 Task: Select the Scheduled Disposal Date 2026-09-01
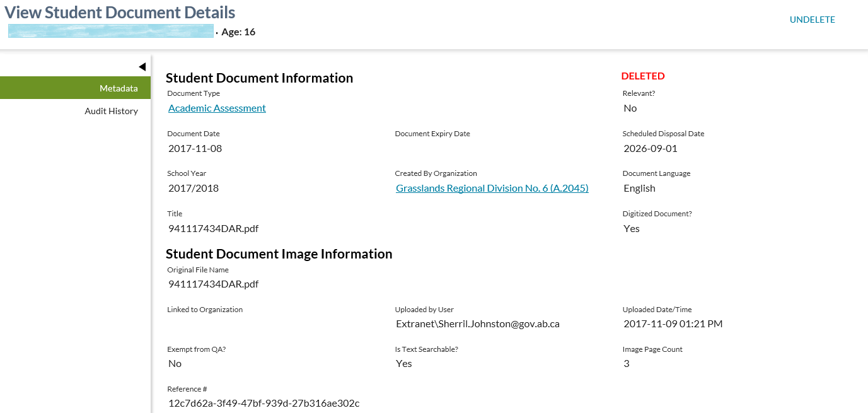pyautogui.click(x=651, y=149)
